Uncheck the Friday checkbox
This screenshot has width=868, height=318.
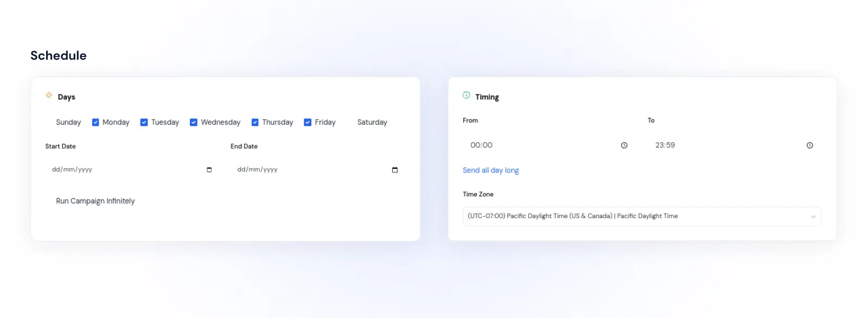(x=308, y=122)
